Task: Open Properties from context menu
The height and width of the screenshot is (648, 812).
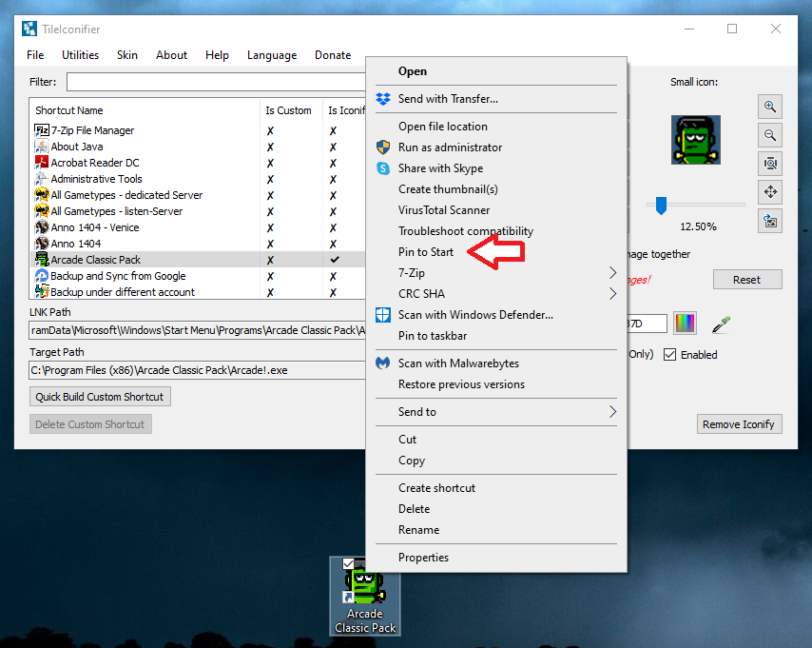Action: pyautogui.click(x=423, y=558)
